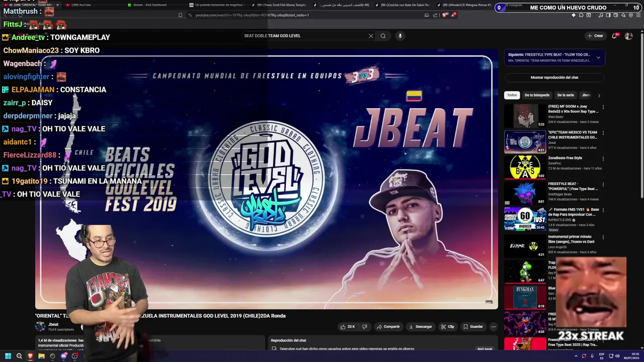
Task: Select the Todos filter chip
Action: point(512,95)
